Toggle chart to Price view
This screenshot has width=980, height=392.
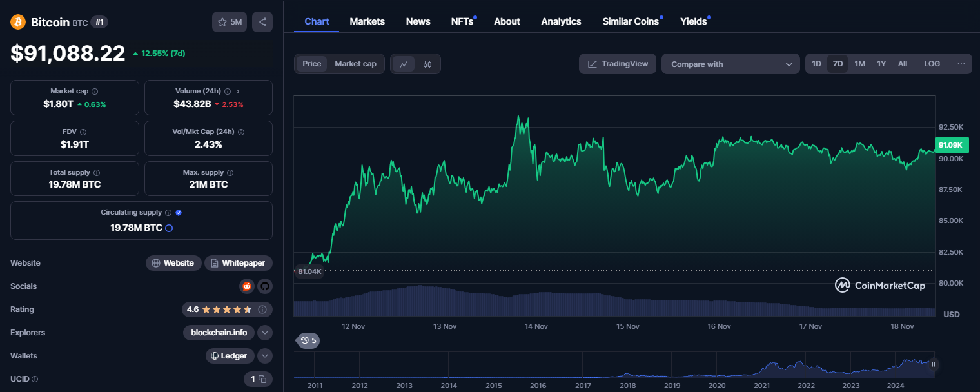point(312,64)
